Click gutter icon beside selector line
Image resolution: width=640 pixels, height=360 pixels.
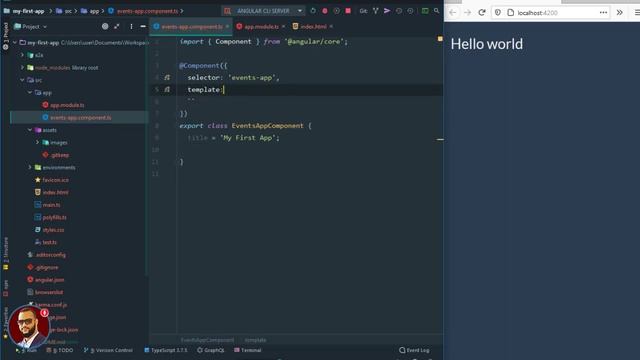(167, 77)
